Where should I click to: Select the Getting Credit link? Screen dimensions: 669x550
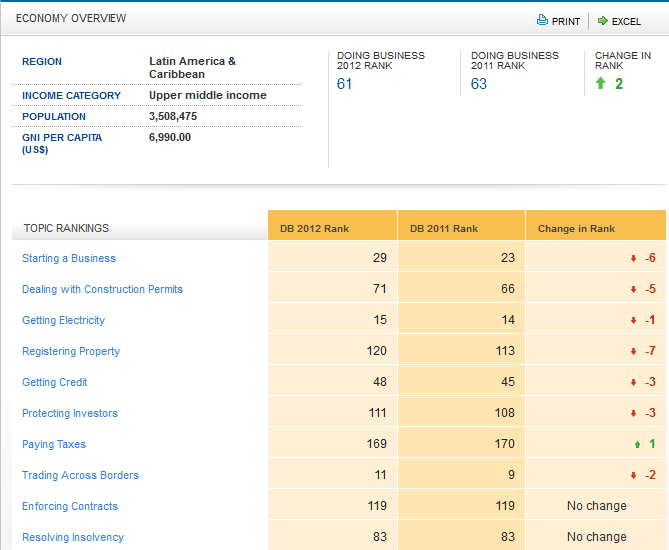[55, 382]
